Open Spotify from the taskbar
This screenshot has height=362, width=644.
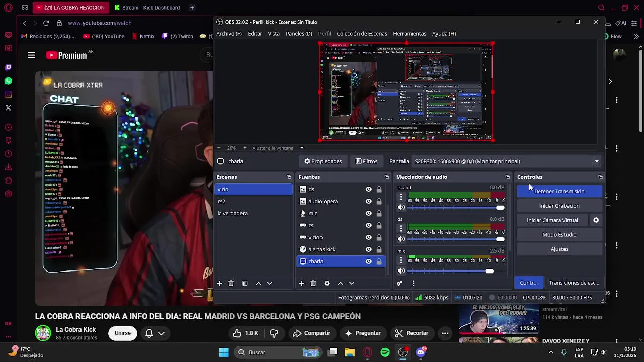(385, 352)
